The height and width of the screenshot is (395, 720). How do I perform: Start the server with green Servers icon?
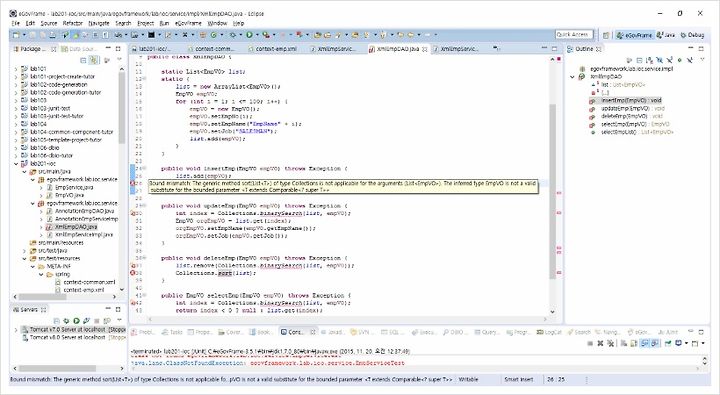coord(76,321)
